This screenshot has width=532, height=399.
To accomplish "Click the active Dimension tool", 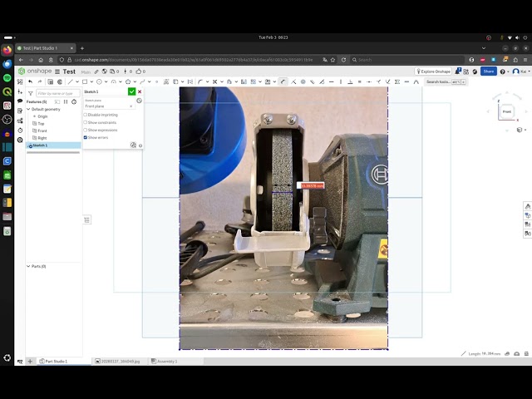I will 283,81.
